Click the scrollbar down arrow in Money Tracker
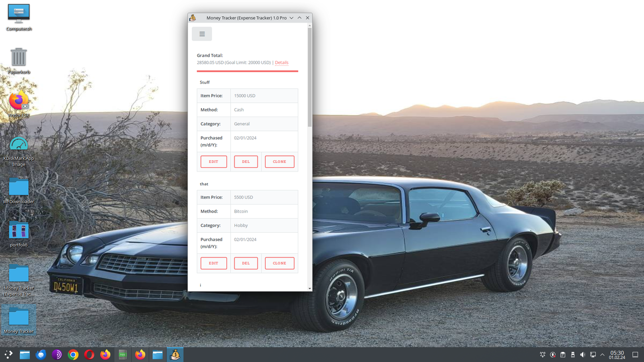Viewport: 644px width, 362px height. tap(310, 289)
